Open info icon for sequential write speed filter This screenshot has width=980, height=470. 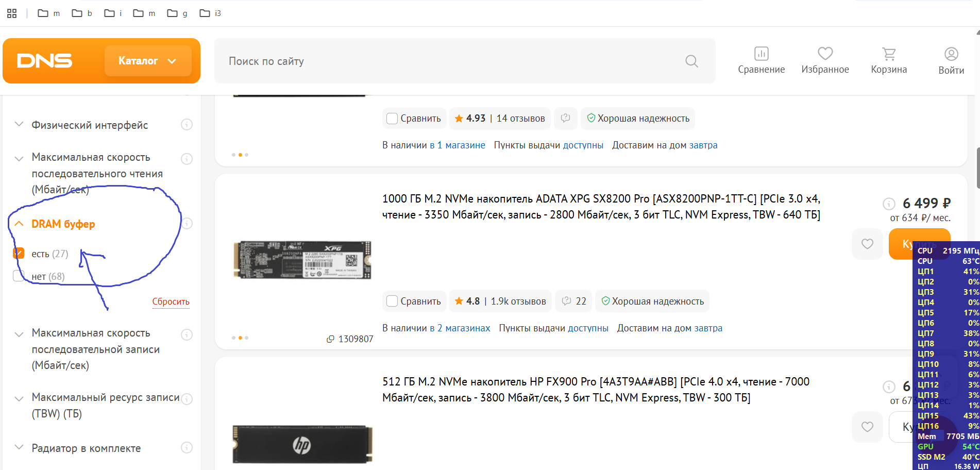pyautogui.click(x=187, y=334)
